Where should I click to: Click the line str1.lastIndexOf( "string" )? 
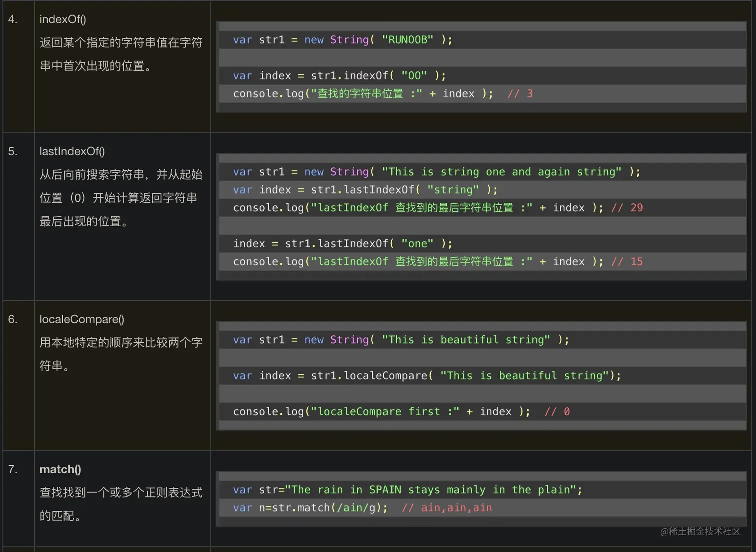(x=365, y=190)
